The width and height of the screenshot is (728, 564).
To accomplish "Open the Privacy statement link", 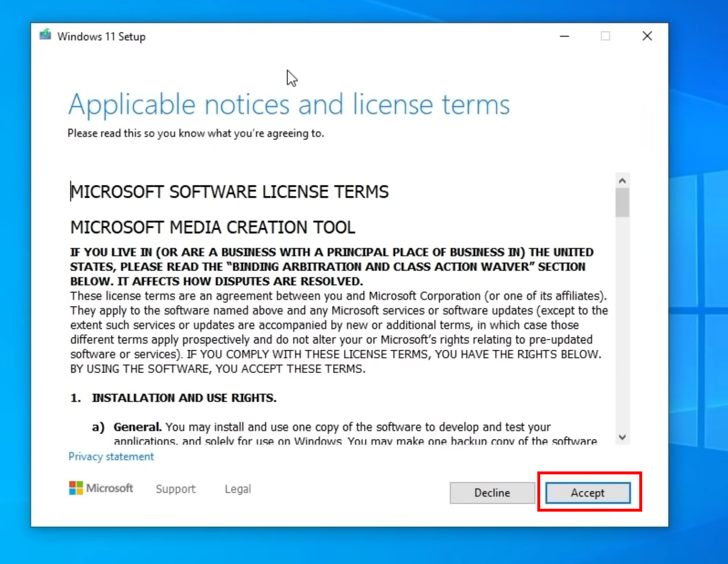I will click(111, 456).
